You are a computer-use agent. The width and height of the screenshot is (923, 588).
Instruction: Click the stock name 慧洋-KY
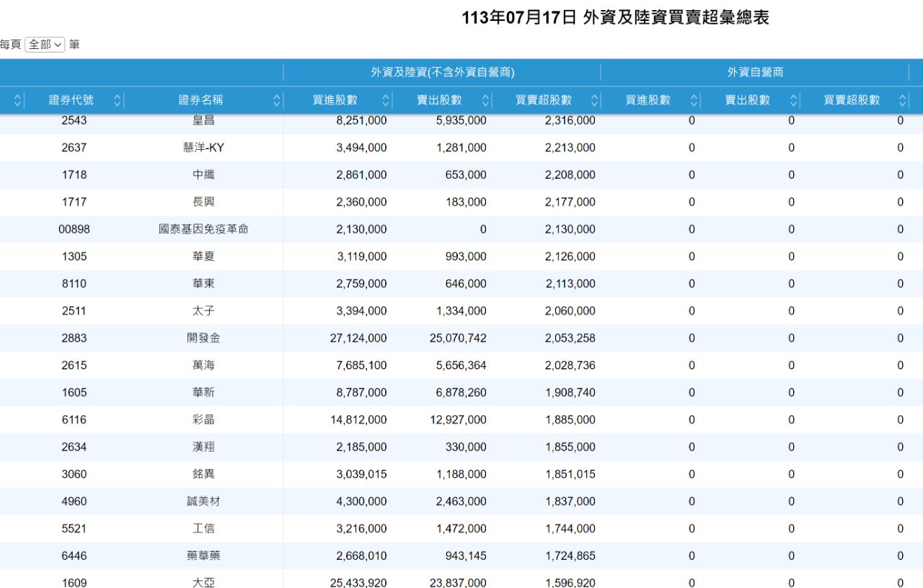pyautogui.click(x=203, y=147)
